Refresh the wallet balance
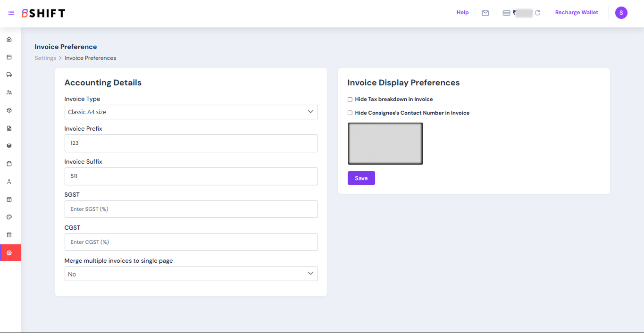The image size is (644, 333). [x=537, y=13]
